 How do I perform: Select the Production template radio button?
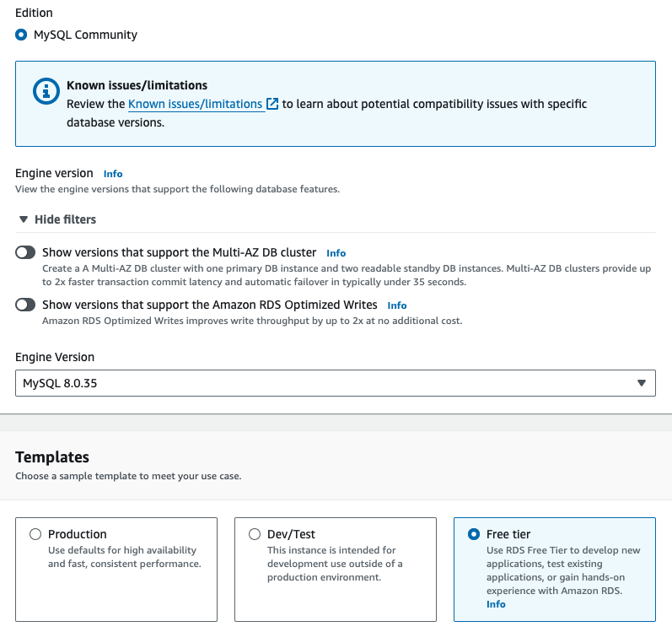tap(35, 534)
